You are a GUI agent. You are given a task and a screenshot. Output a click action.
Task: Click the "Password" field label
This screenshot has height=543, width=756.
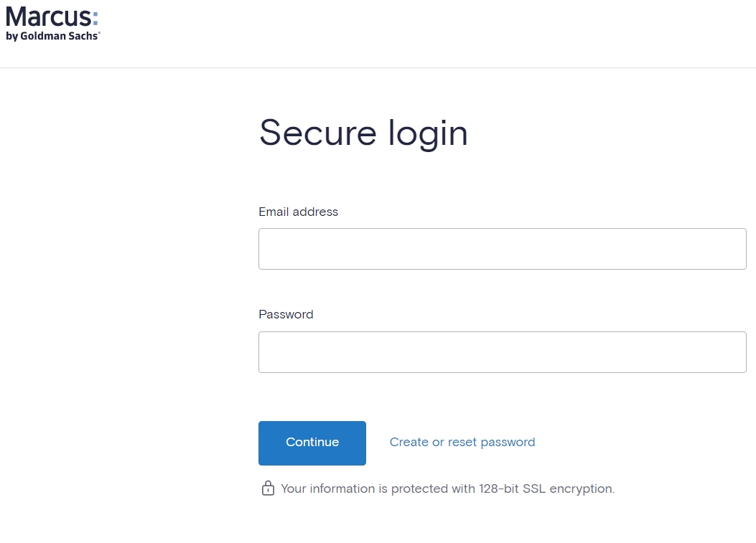coord(286,315)
